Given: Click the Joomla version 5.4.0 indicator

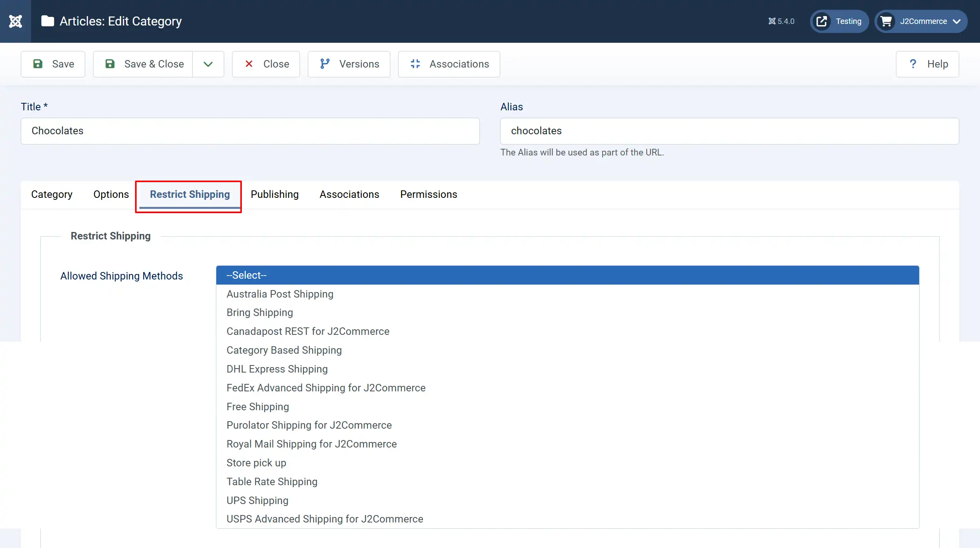Looking at the screenshot, I should [x=781, y=21].
